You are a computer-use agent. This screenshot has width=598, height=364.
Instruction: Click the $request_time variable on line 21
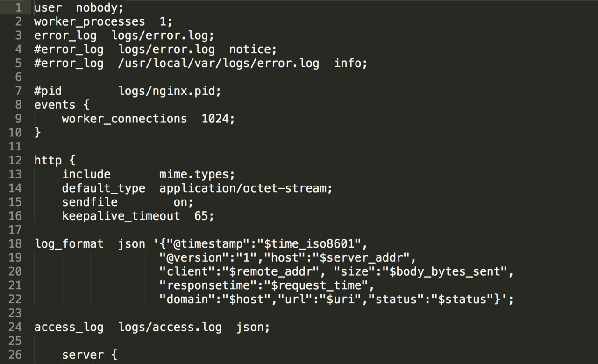coord(316,285)
